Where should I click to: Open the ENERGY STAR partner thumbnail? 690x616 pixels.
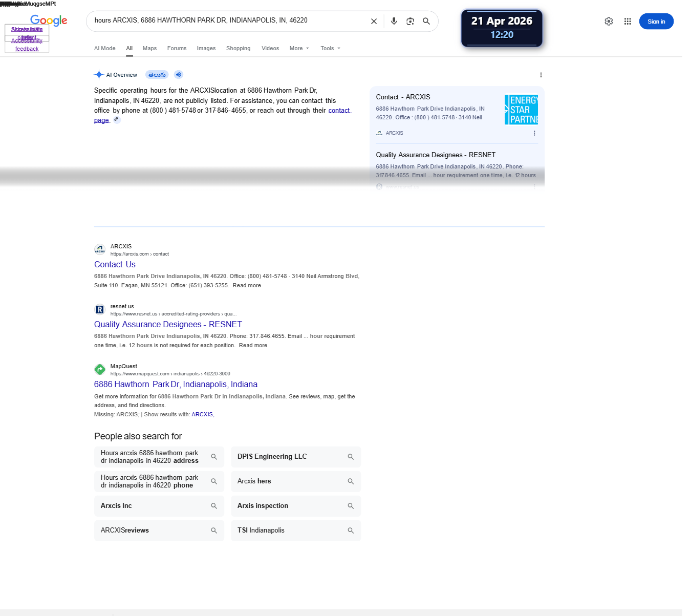pos(521,110)
